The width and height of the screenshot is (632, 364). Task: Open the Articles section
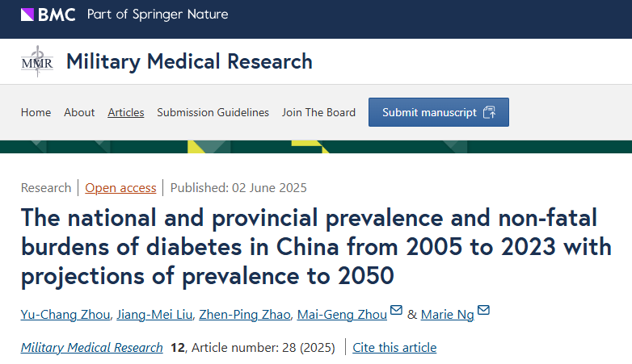click(x=126, y=112)
